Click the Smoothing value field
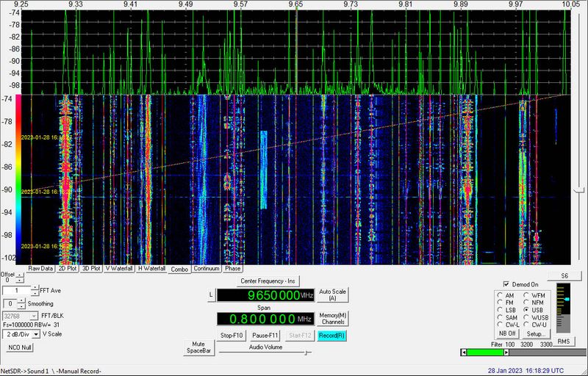The width and height of the screenshot is (588, 376). click(x=10, y=304)
